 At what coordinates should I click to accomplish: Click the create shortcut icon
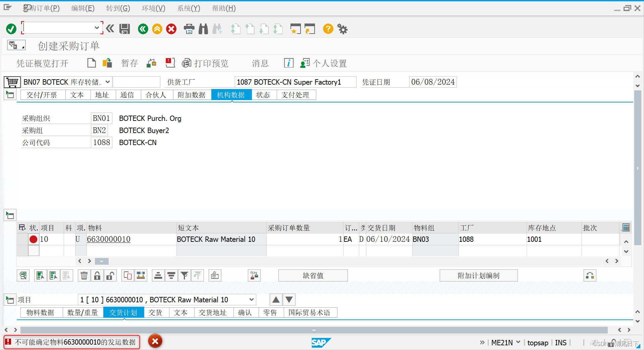[310, 29]
